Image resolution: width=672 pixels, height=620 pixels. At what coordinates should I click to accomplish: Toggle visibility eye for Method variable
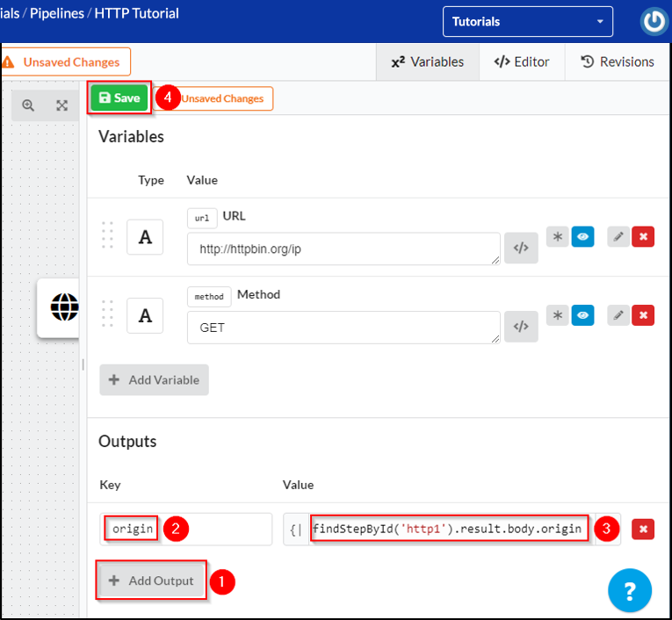[x=582, y=314]
